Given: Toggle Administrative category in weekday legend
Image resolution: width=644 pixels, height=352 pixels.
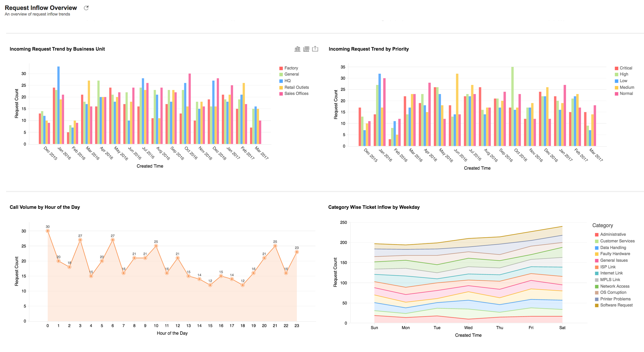Looking at the screenshot, I should tap(613, 234).
